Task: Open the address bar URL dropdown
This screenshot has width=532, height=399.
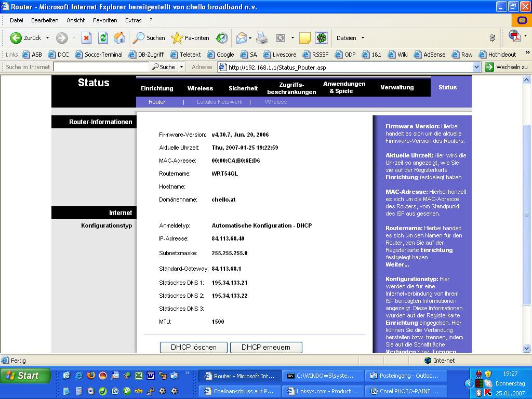Action: click(x=477, y=67)
